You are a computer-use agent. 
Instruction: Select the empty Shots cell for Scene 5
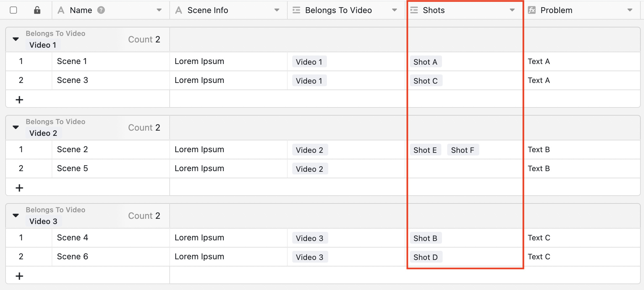pyautogui.click(x=464, y=169)
